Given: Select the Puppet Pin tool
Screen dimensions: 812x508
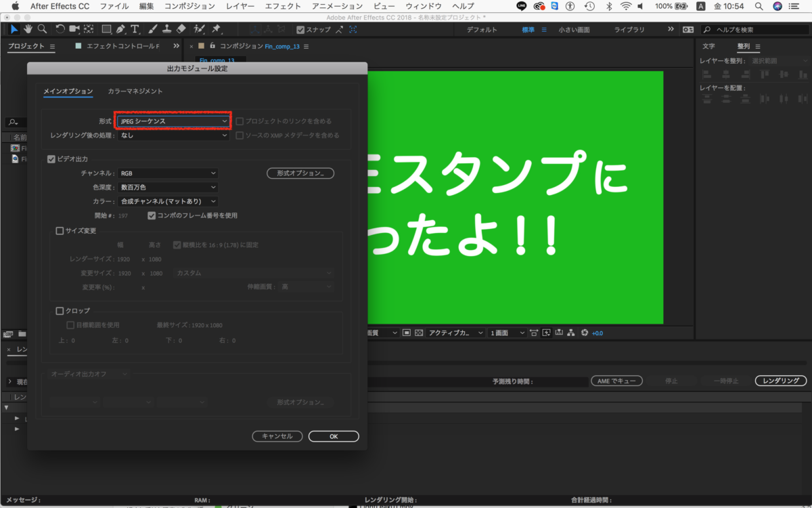Looking at the screenshot, I should (x=216, y=29).
